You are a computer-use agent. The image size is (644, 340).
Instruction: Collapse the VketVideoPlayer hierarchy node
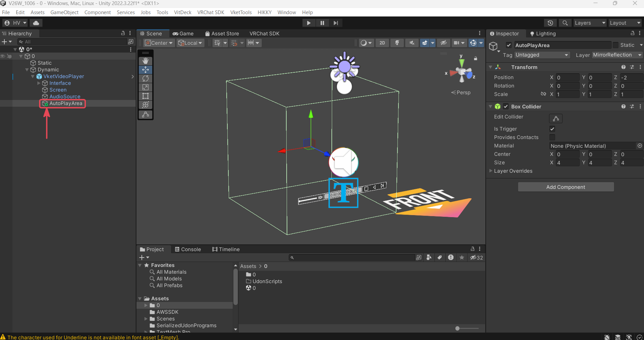click(x=33, y=76)
